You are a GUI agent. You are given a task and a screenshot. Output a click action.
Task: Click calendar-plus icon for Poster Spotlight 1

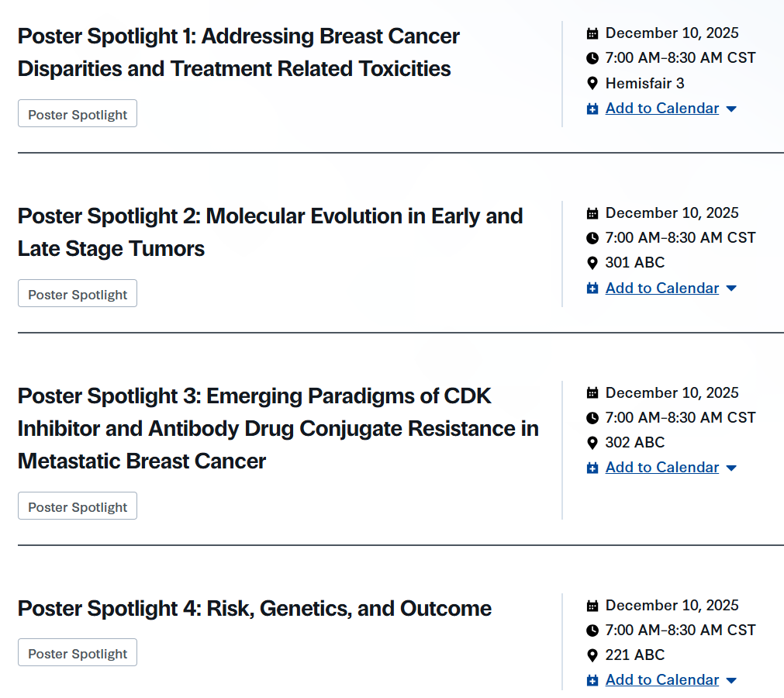point(592,109)
